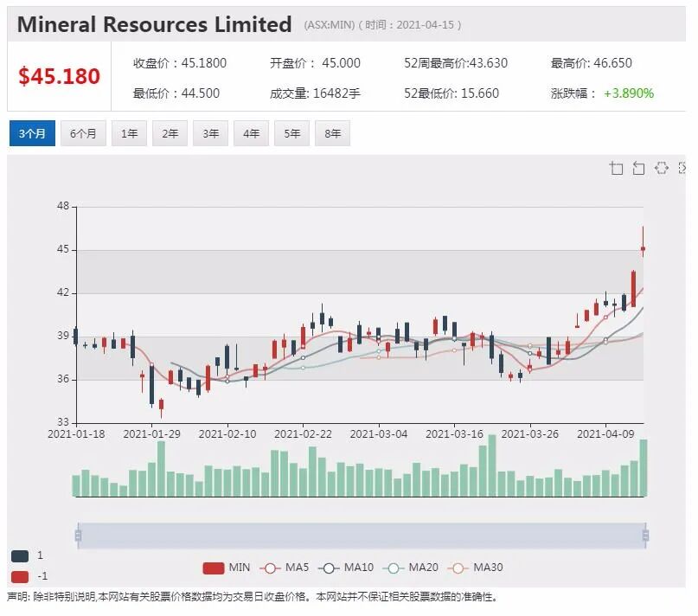
Task: Toggle the MA10 line legend
Action: coord(345,568)
